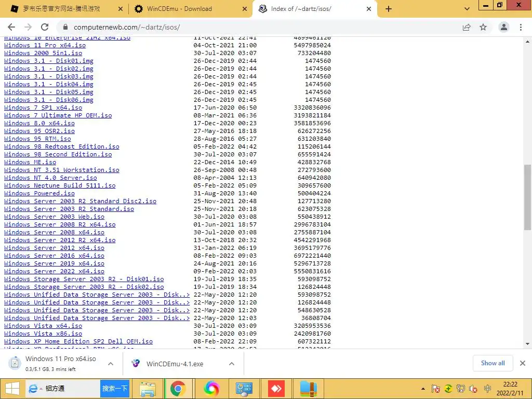Reload the current page
Image resolution: width=532 pixels, height=399 pixels.
pos(45,27)
